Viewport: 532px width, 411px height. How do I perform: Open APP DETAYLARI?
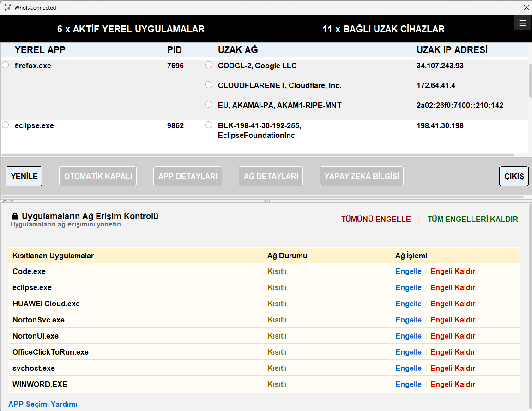pyautogui.click(x=187, y=176)
